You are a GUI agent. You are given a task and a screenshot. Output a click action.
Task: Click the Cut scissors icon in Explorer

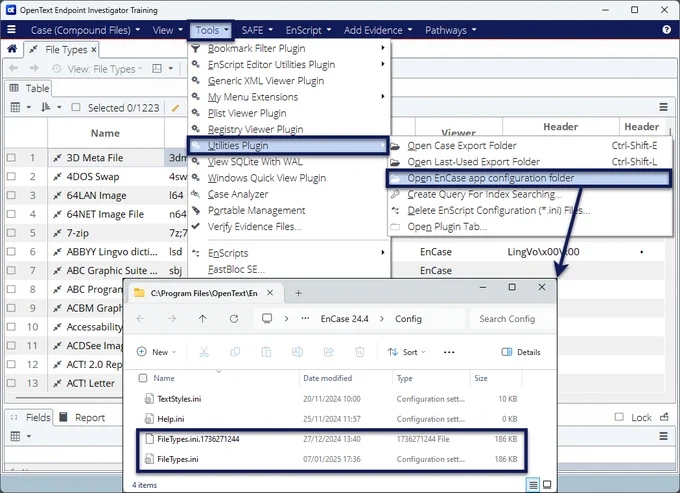[x=204, y=352]
